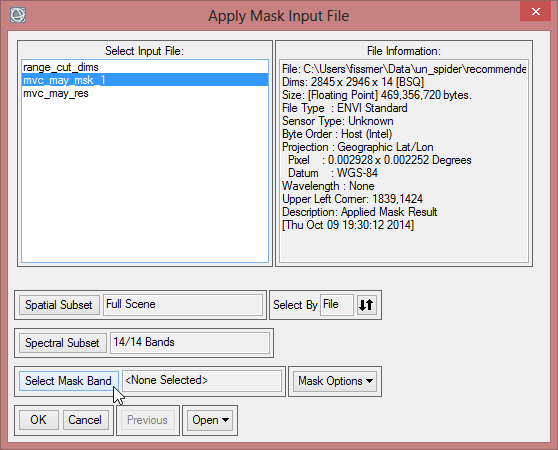Click the Select Mask Band button

point(68,381)
